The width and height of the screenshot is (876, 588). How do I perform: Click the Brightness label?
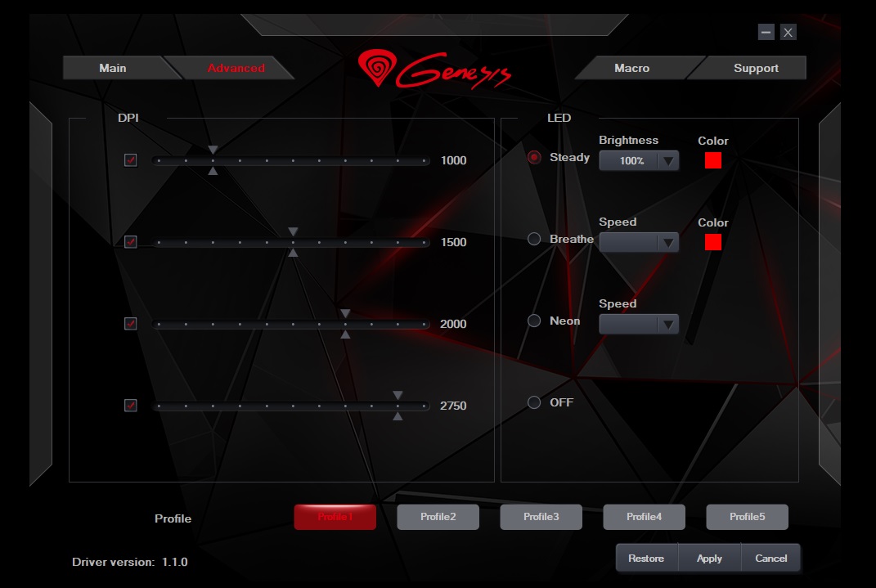click(x=628, y=140)
